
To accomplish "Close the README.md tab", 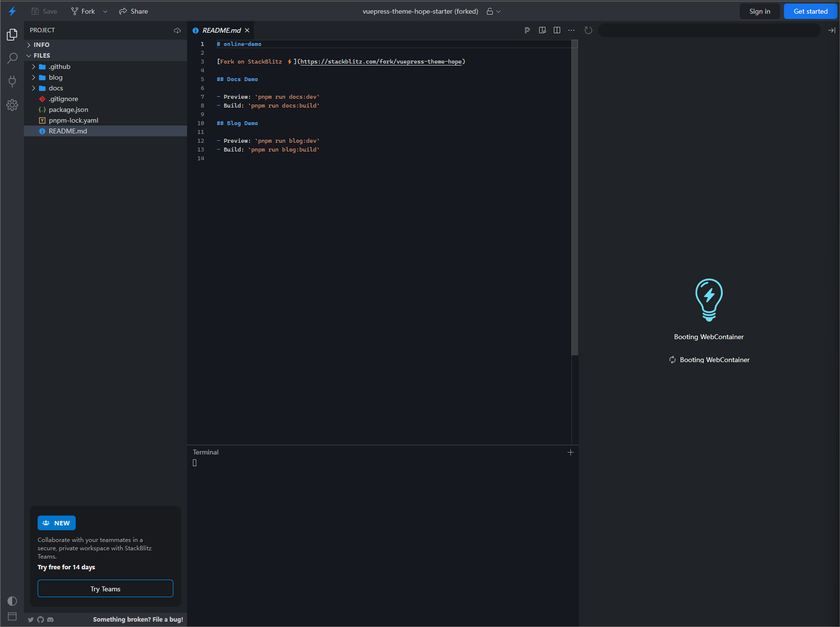I will pos(247,30).
